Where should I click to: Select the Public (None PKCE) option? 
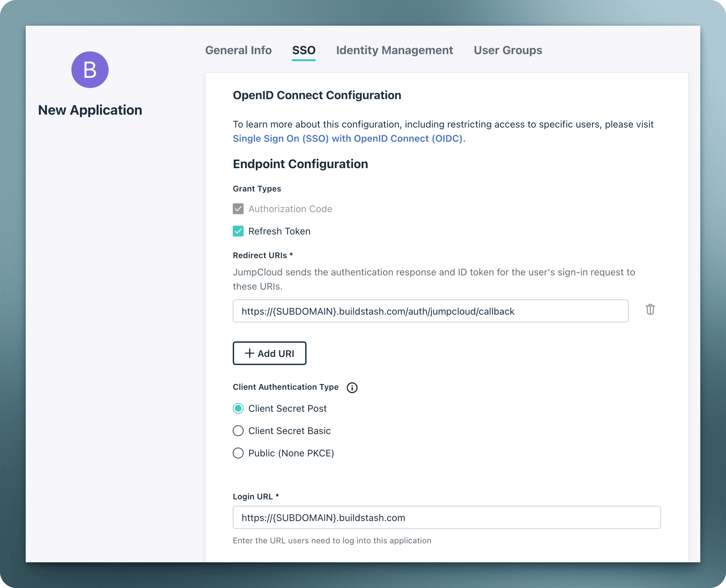tap(238, 453)
